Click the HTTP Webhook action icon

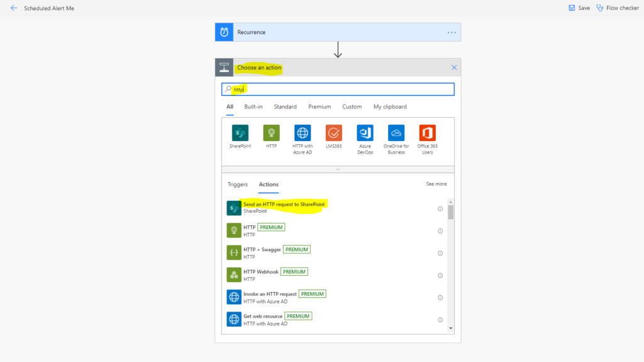(x=234, y=274)
